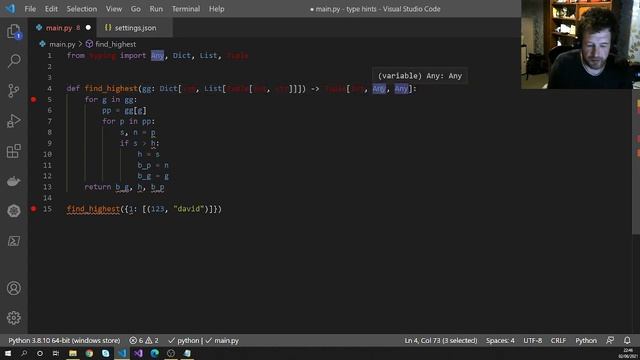Click line number 14 in gutter
The width and height of the screenshot is (640, 360).
pyautogui.click(x=47, y=198)
